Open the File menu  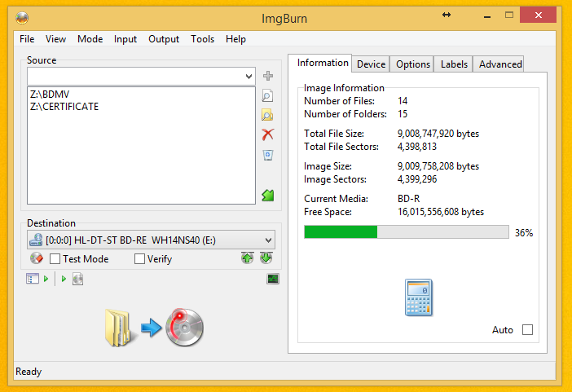point(27,39)
